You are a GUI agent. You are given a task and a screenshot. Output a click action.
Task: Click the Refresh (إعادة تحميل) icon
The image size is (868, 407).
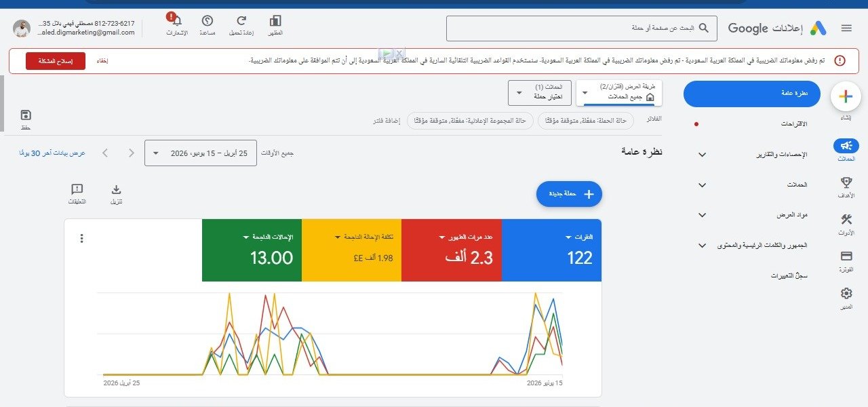(x=241, y=22)
